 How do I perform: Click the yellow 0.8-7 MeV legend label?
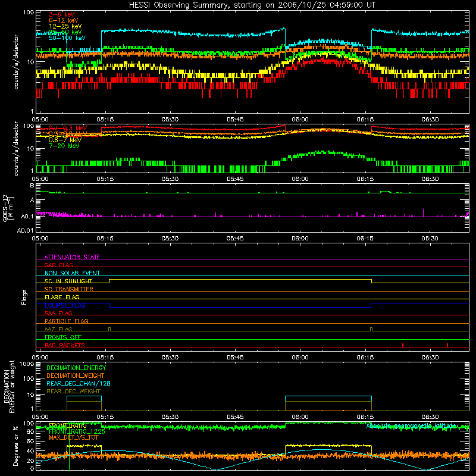[x=65, y=140]
